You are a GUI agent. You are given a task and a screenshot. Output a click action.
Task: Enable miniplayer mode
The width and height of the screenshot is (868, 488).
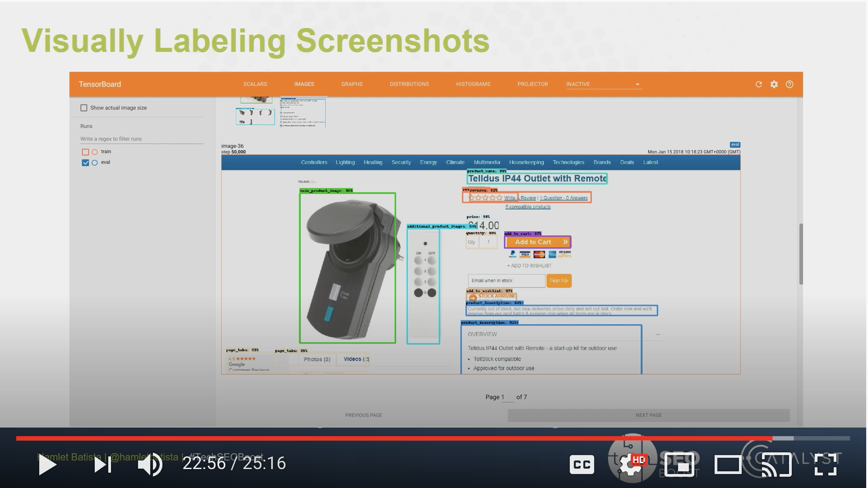(679, 465)
